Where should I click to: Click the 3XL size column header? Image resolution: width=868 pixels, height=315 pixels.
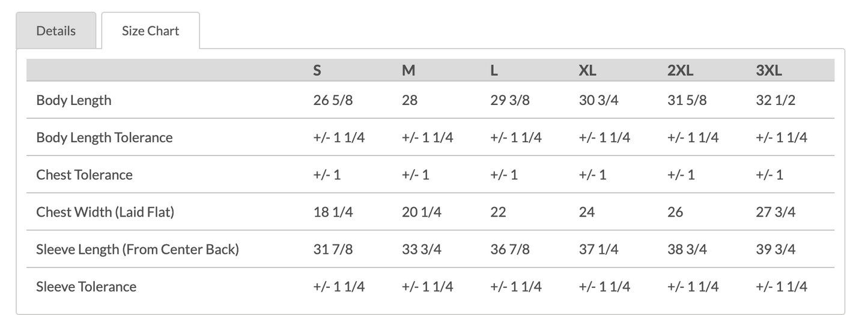point(769,70)
